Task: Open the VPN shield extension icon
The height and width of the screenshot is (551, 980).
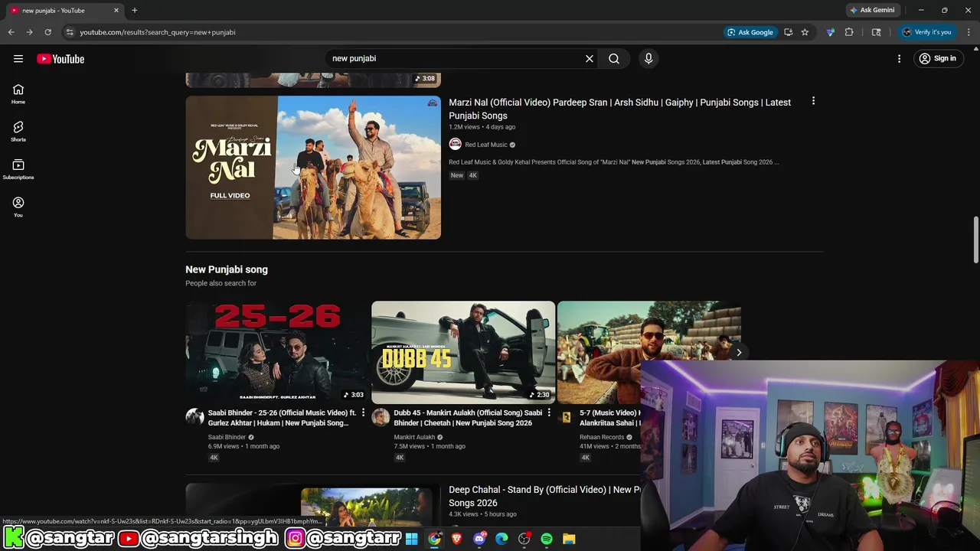Action: tap(831, 32)
